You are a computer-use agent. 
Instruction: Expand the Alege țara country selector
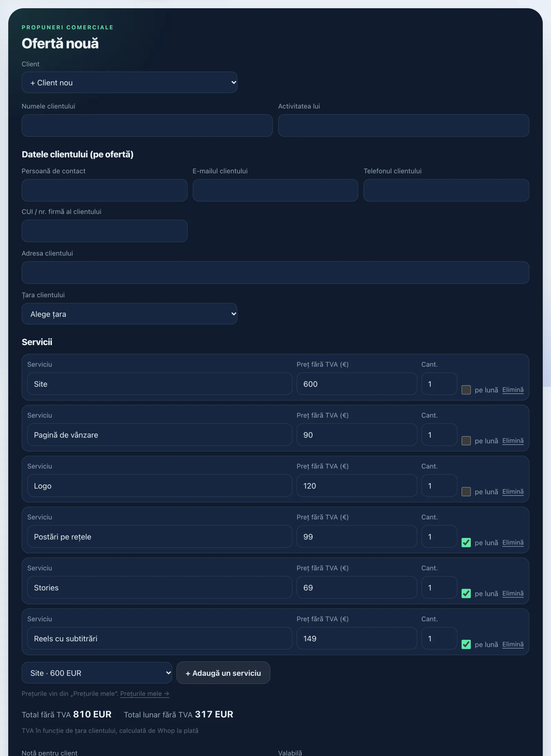point(129,314)
